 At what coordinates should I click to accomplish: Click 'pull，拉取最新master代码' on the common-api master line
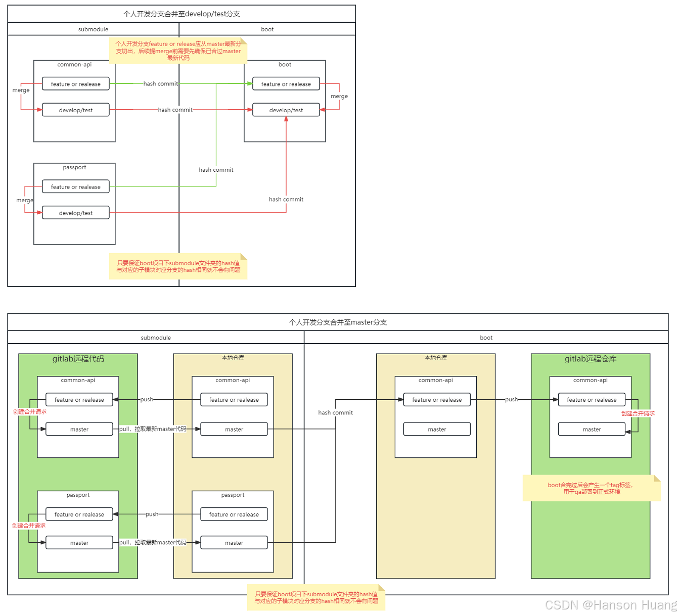click(153, 429)
